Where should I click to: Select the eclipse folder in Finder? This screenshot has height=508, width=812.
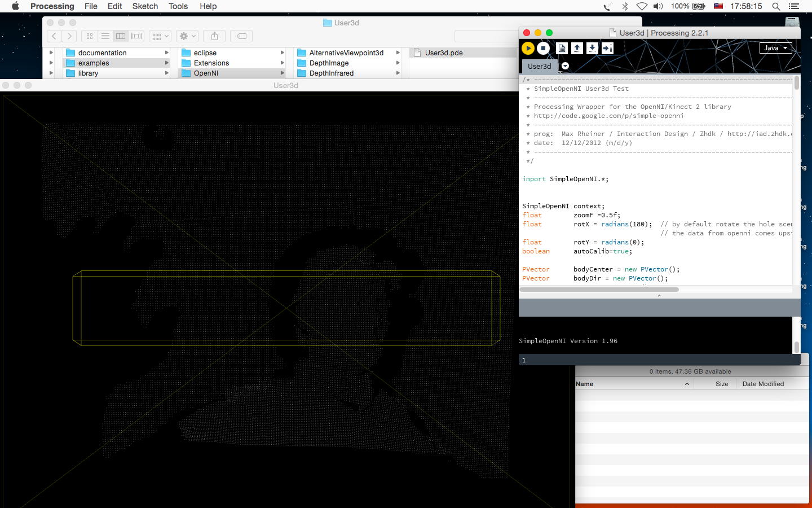pos(232,53)
